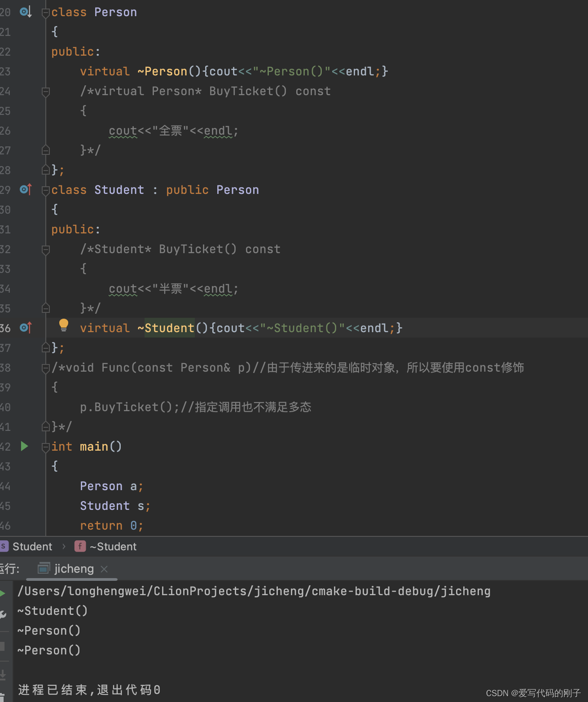Click the green run arrow beside int main()
Image resolution: width=588 pixels, height=702 pixels.
[25, 446]
